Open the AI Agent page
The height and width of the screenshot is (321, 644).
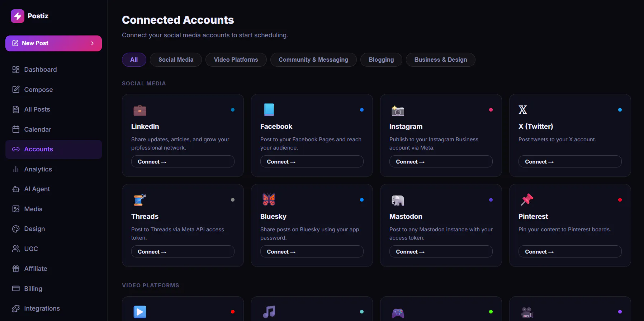53,189
